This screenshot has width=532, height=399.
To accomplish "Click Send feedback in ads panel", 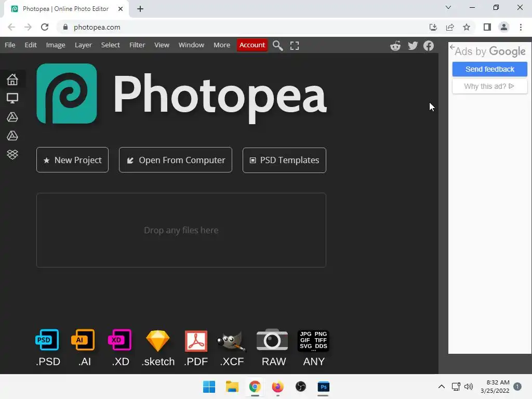I will [x=489, y=69].
